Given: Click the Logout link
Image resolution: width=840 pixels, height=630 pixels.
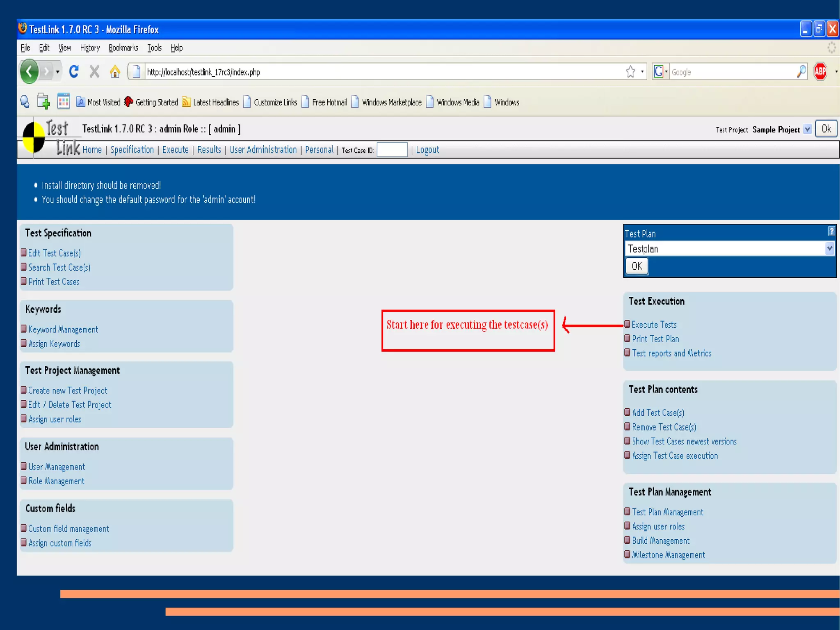Looking at the screenshot, I should (428, 150).
